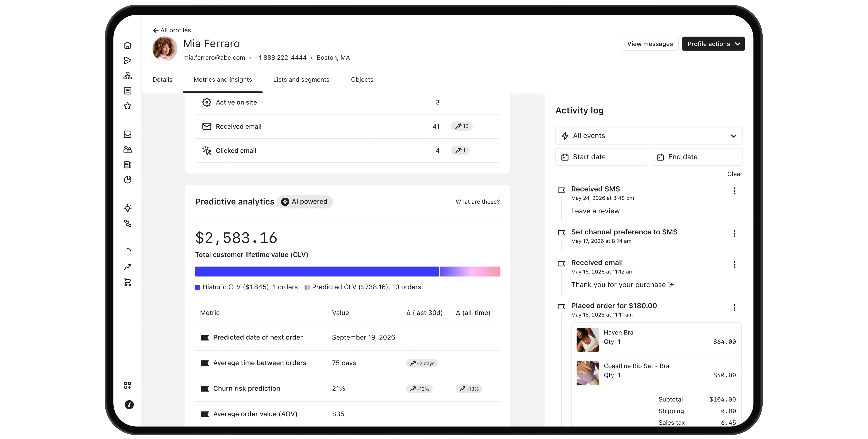Click the Average order value (AOV) row label

tap(255, 414)
